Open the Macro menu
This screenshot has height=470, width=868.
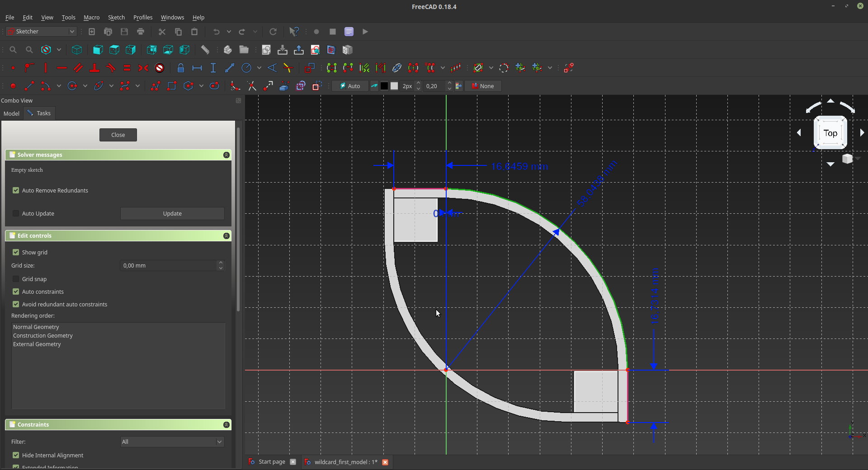(91, 17)
